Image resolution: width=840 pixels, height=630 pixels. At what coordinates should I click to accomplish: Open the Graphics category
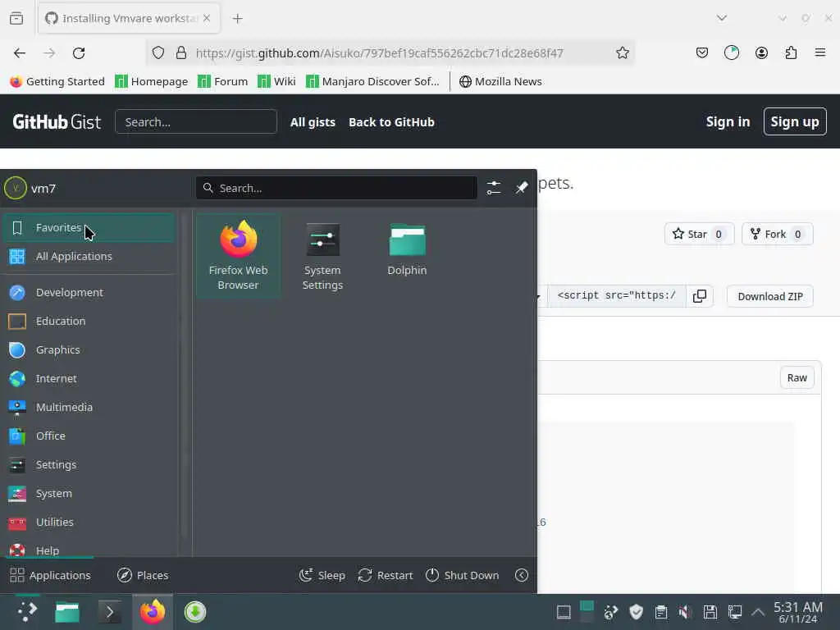click(89, 349)
